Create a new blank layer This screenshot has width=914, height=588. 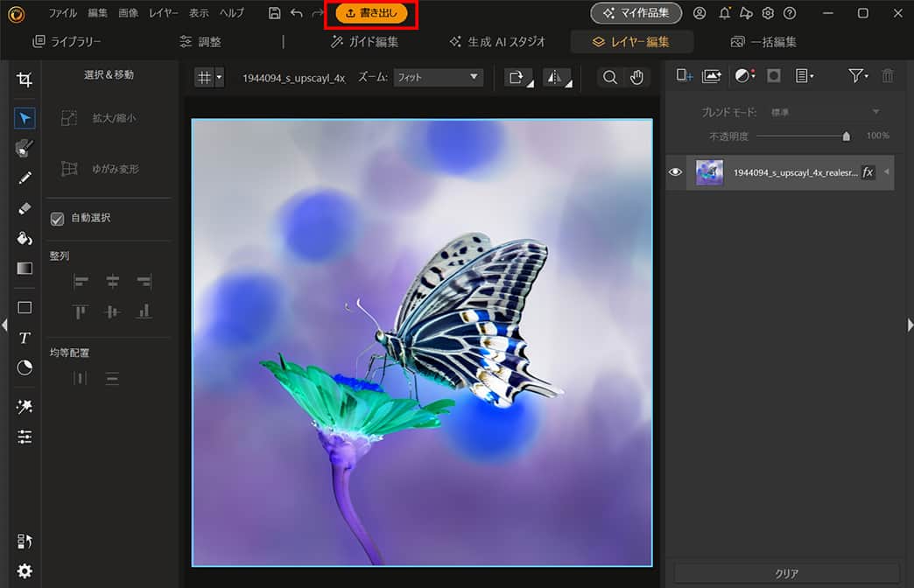point(684,75)
